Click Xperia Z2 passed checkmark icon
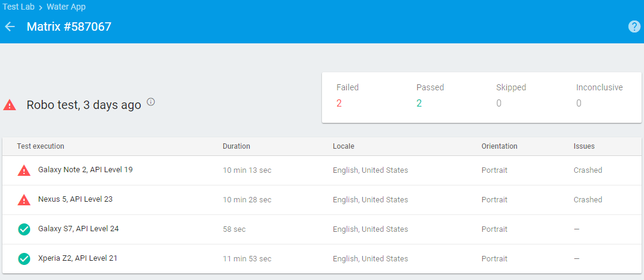644x280 pixels. click(x=24, y=259)
